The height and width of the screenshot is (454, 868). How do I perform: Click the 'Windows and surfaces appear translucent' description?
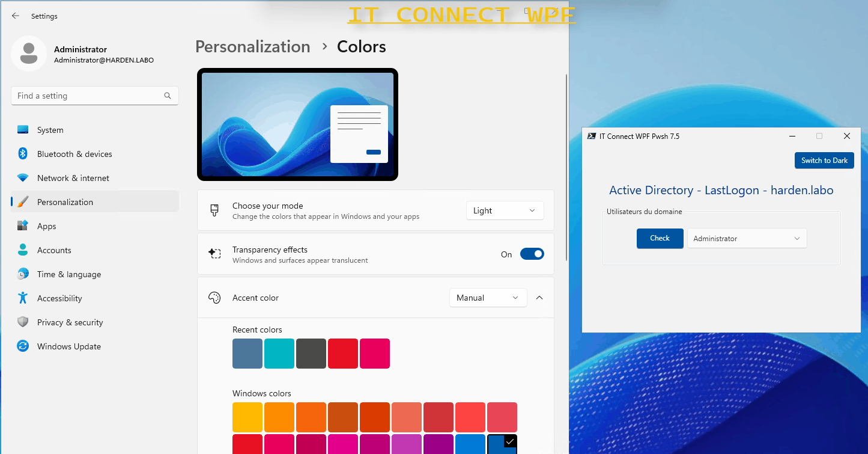pyautogui.click(x=300, y=260)
